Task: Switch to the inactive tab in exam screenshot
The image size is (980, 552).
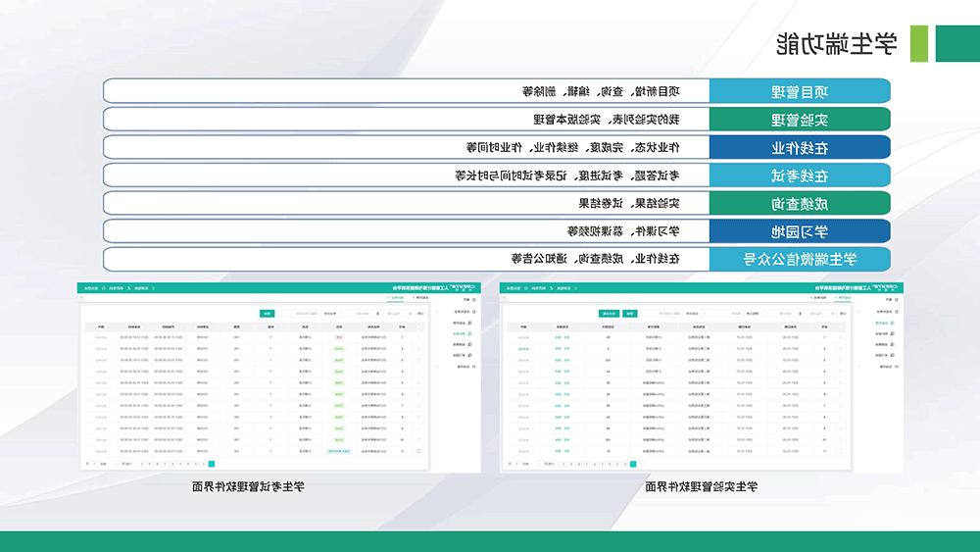Action: tap(420, 297)
